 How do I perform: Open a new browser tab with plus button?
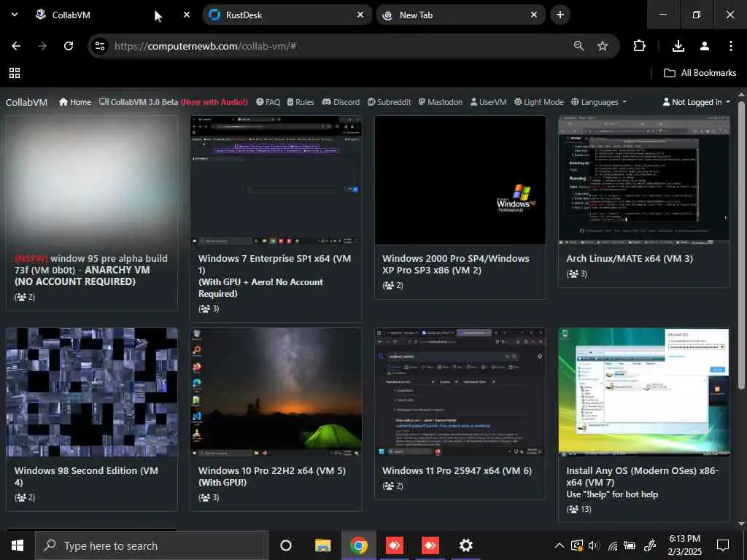click(560, 15)
